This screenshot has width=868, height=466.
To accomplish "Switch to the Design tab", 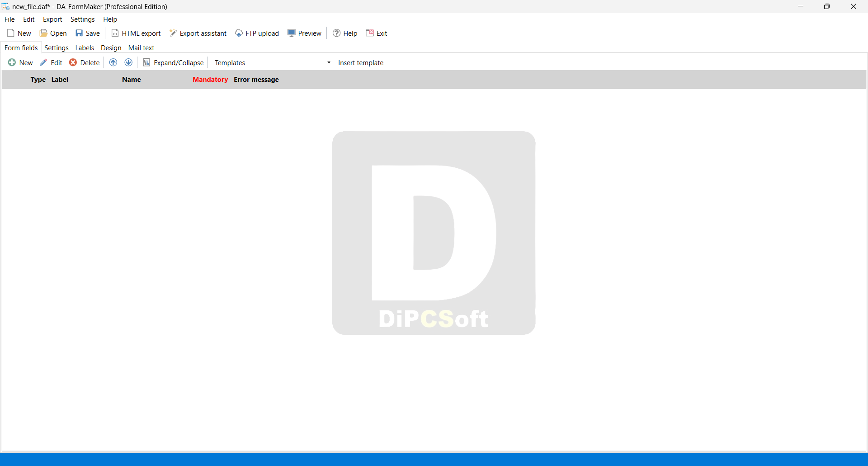I will [x=111, y=48].
